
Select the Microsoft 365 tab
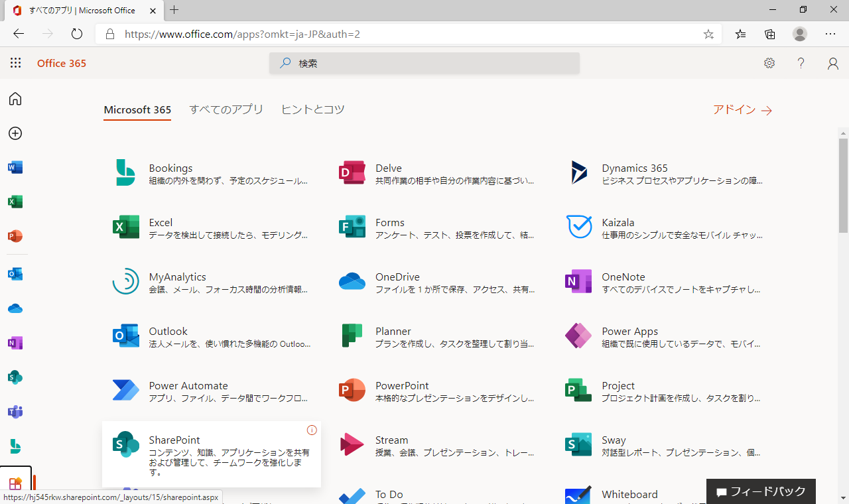pos(137,110)
